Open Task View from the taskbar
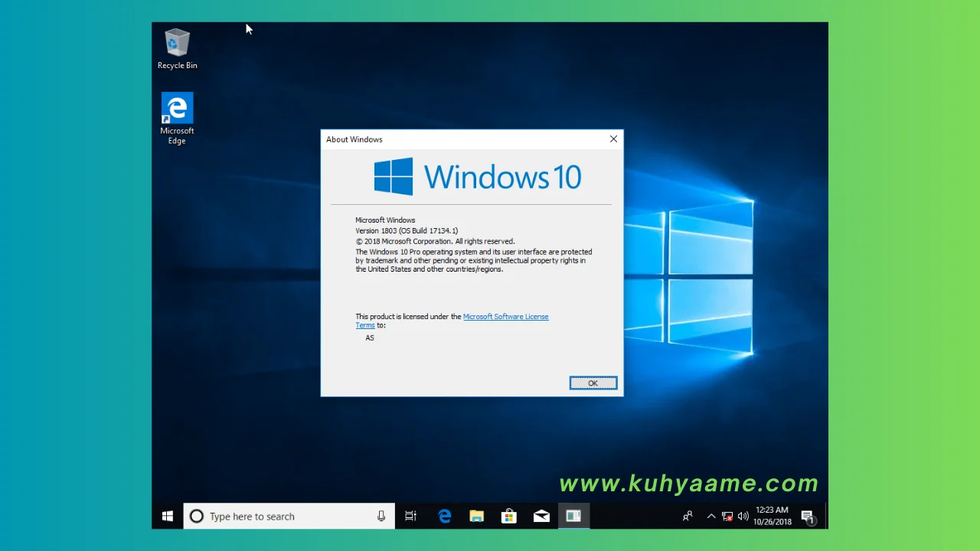980x551 pixels. pos(411,517)
